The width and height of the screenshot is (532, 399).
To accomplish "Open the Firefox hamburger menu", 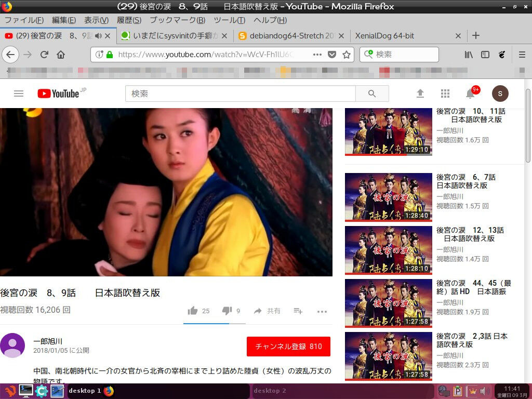I will tap(522, 54).
